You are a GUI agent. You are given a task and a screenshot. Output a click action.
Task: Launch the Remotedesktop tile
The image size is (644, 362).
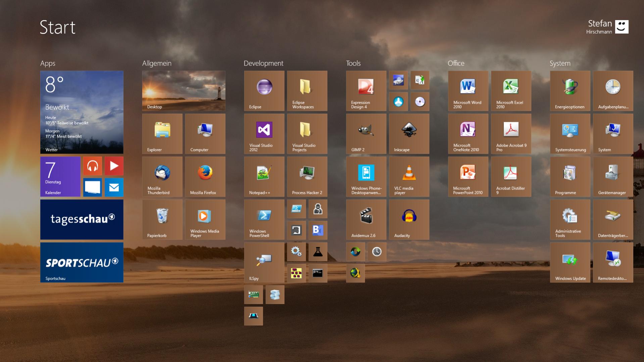click(x=613, y=262)
